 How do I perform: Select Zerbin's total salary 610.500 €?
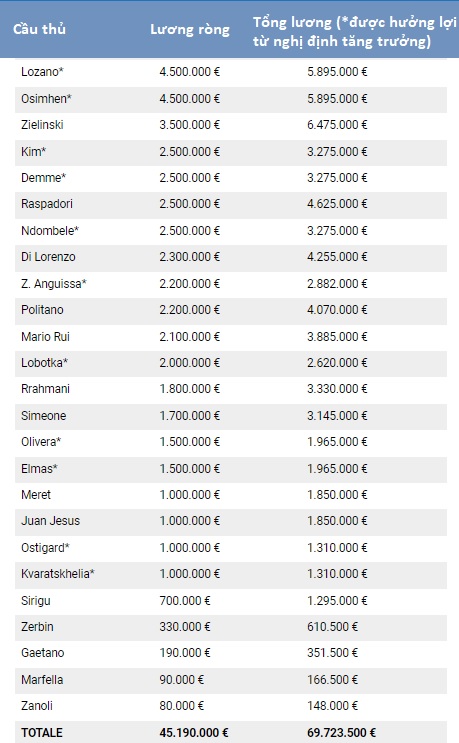coord(333,626)
